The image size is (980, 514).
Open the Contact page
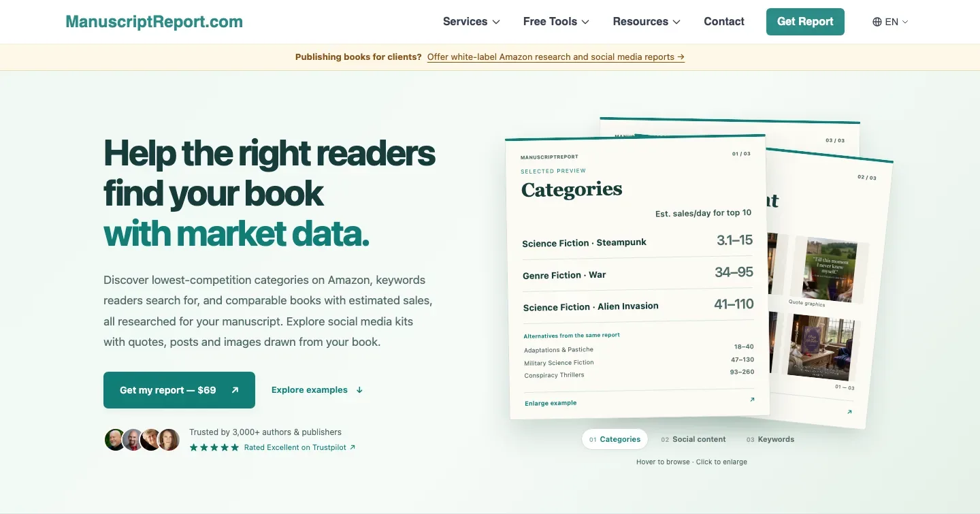pyautogui.click(x=724, y=22)
